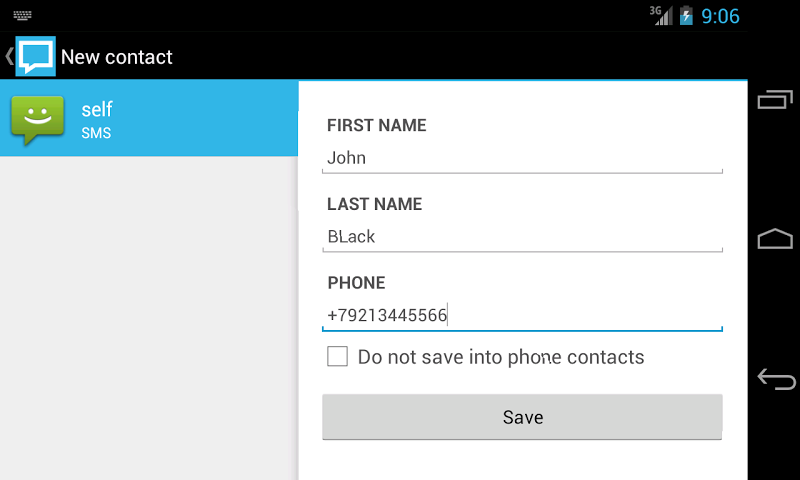Tap the 'New contact' title text
Screen dimensions: 800x480
pyautogui.click(x=117, y=57)
